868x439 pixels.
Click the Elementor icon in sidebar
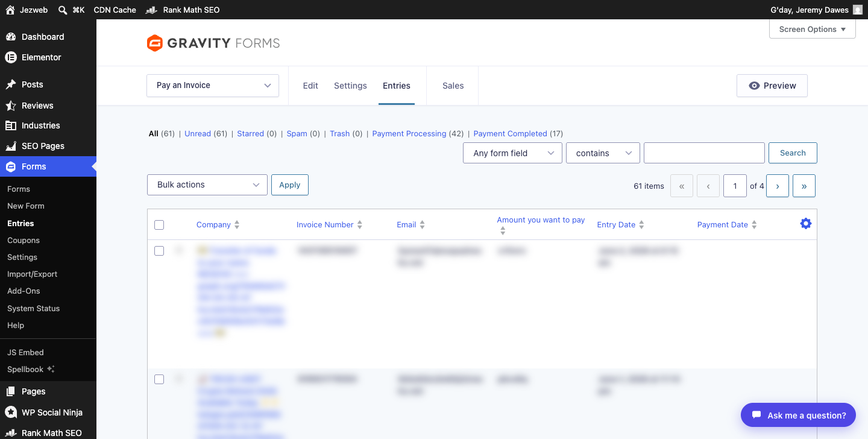[x=11, y=57]
